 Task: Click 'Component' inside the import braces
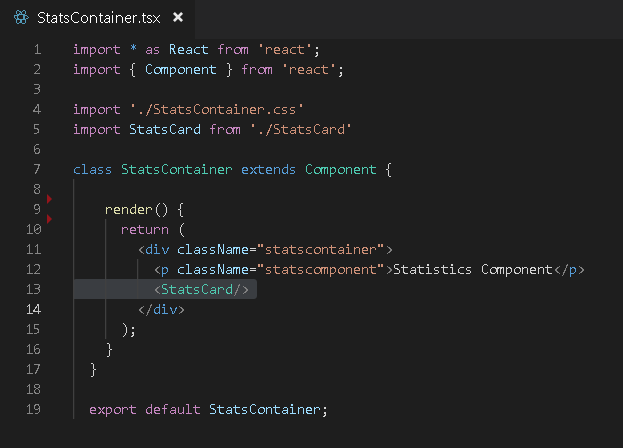[181, 69]
